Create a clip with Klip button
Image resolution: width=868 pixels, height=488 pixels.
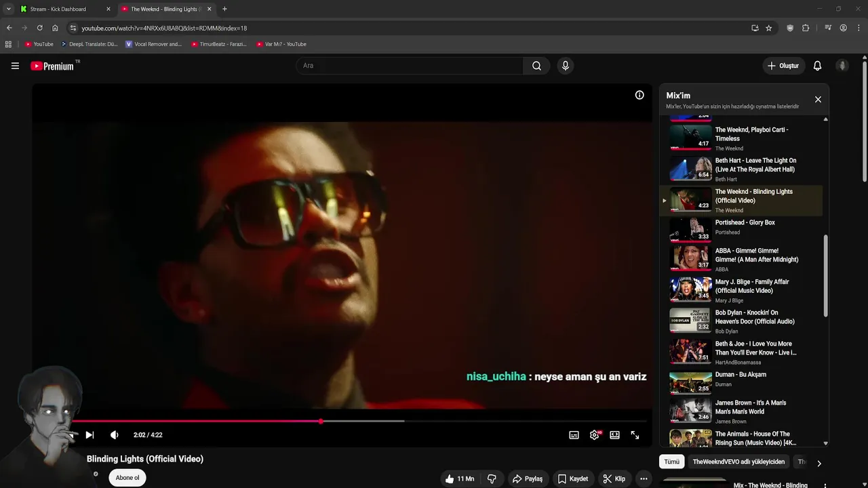coord(614,479)
